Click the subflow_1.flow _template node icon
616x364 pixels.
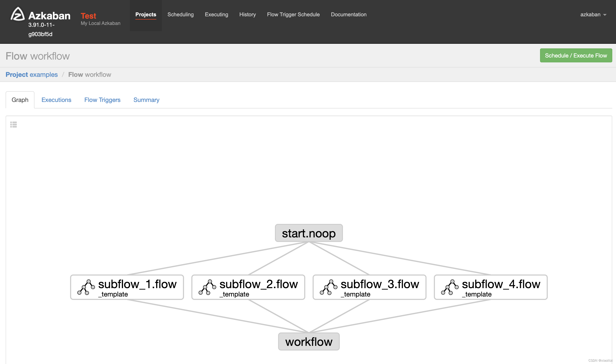coord(86,287)
